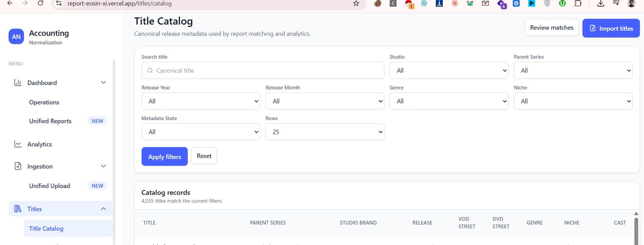644x245 pixels.
Task: Click the Review matches button
Action: [x=551, y=27]
